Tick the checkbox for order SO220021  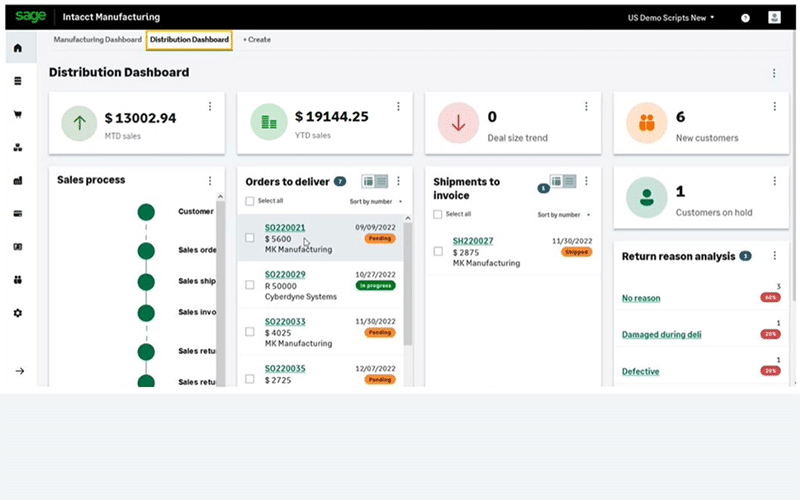[x=249, y=238]
